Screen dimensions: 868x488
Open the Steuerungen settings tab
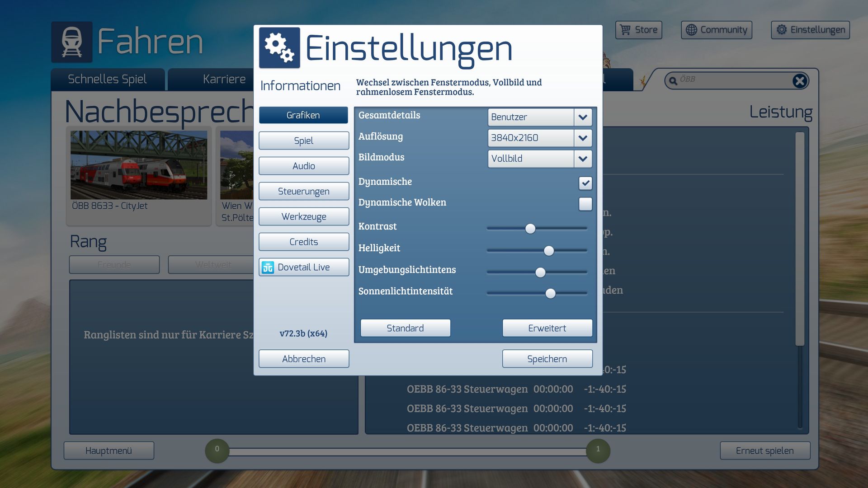point(303,191)
